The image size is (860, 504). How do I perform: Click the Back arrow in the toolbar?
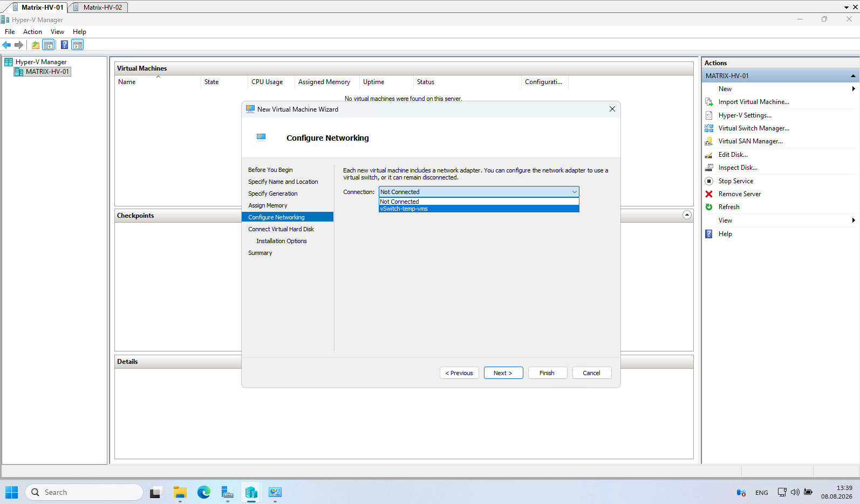(6, 45)
